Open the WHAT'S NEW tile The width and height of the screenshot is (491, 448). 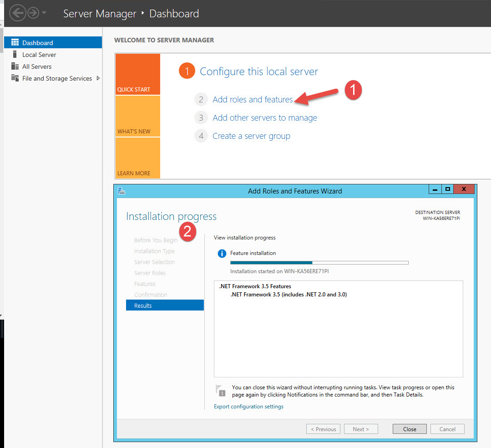click(138, 116)
